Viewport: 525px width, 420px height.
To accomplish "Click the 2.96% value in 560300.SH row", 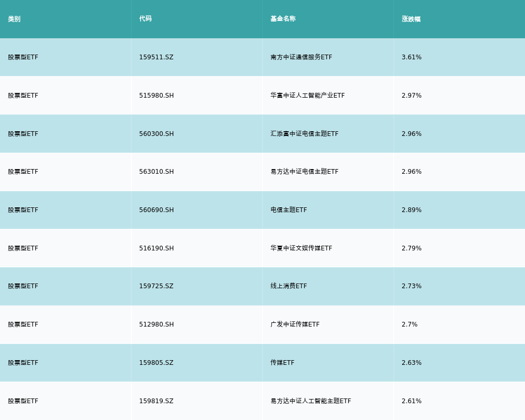I will 412,134.
